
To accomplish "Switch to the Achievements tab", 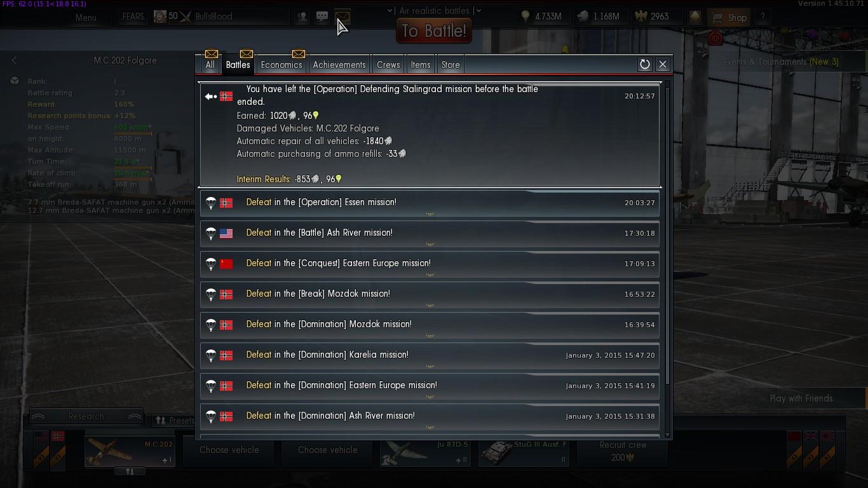I will (339, 65).
